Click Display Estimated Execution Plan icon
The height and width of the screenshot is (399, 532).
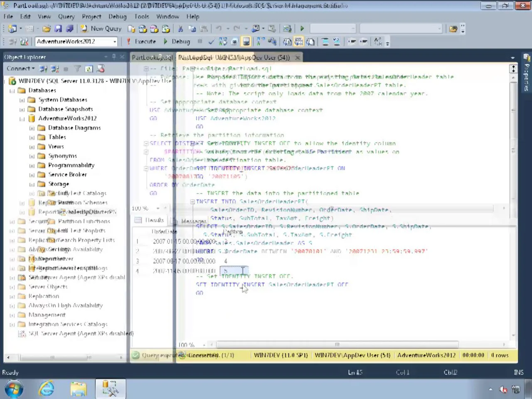(x=223, y=42)
